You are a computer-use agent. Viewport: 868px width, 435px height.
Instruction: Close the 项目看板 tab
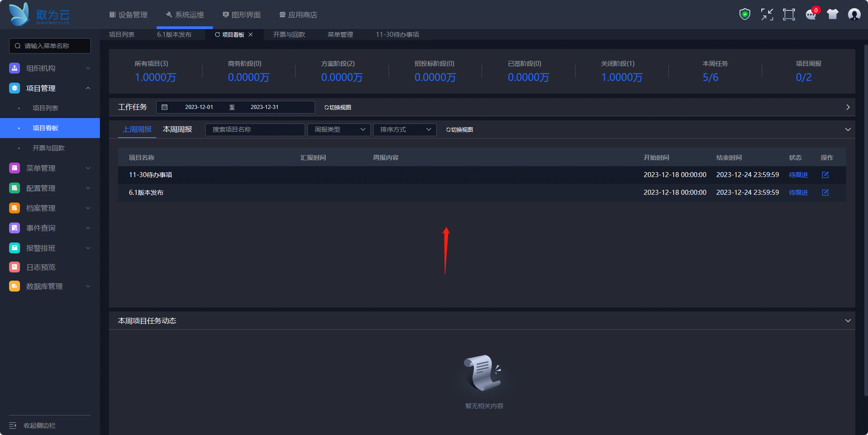coord(251,35)
